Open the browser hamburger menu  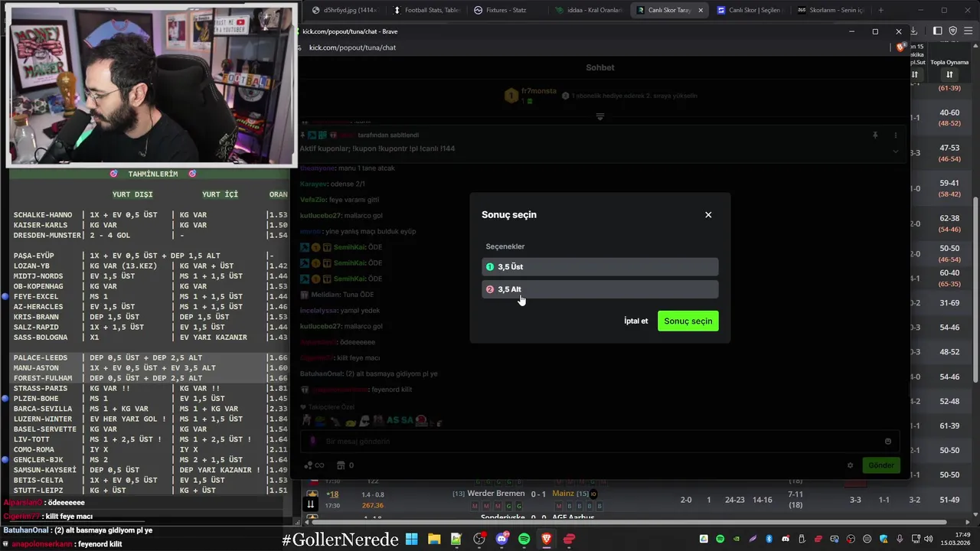(x=969, y=31)
